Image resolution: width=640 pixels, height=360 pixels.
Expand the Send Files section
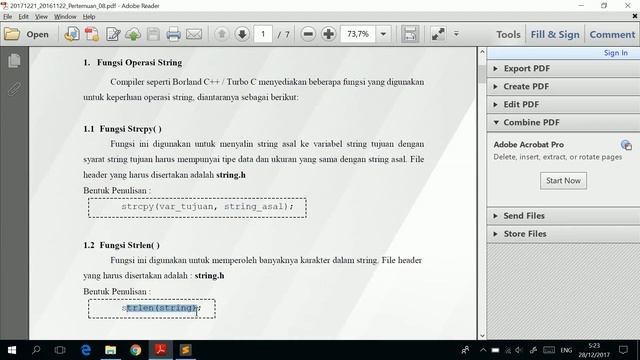click(563, 216)
